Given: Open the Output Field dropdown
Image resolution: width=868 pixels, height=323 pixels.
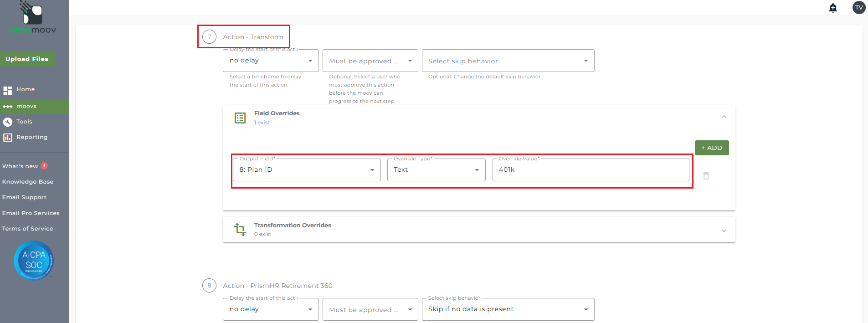Looking at the screenshot, I should tap(307, 170).
